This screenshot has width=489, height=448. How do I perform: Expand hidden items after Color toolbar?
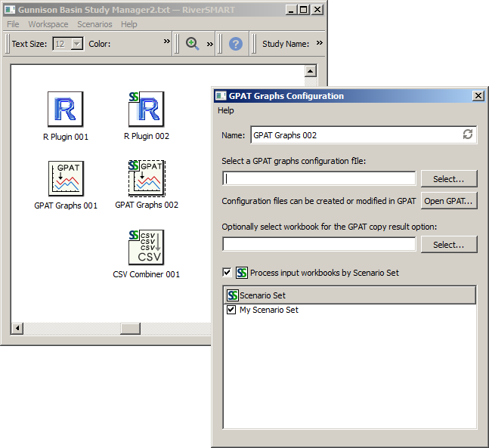click(x=167, y=41)
